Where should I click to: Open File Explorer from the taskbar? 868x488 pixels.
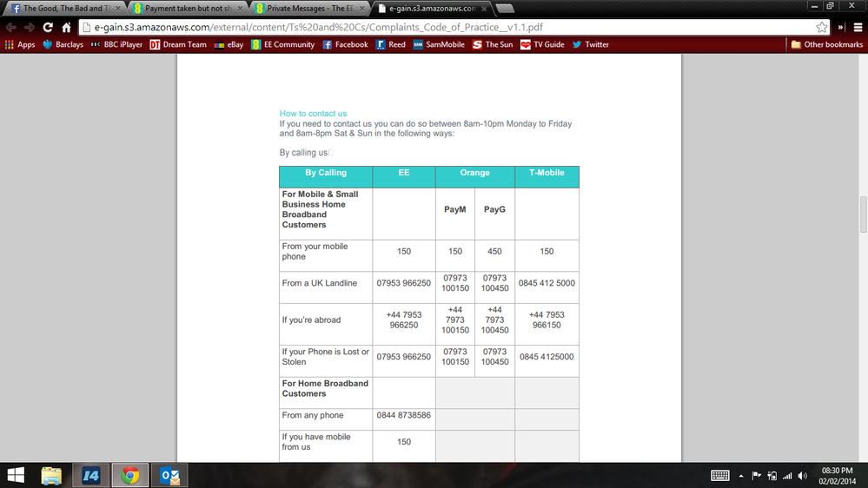pos(51,475)
